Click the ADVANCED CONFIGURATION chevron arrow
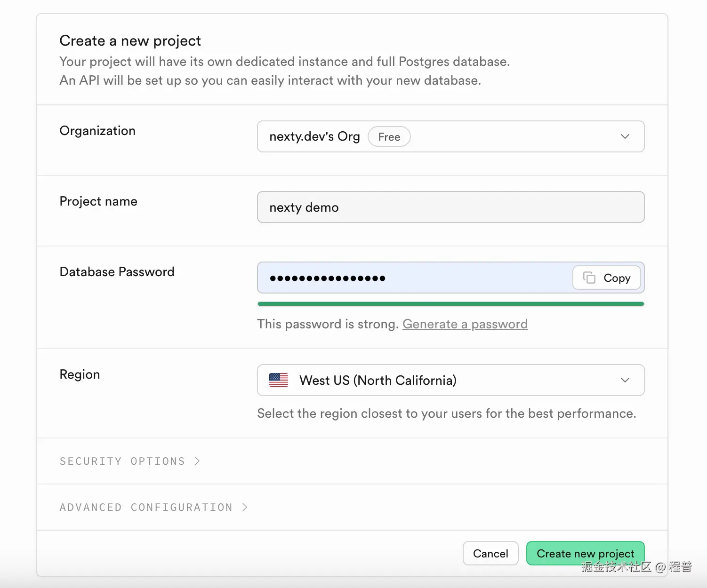 245,507
